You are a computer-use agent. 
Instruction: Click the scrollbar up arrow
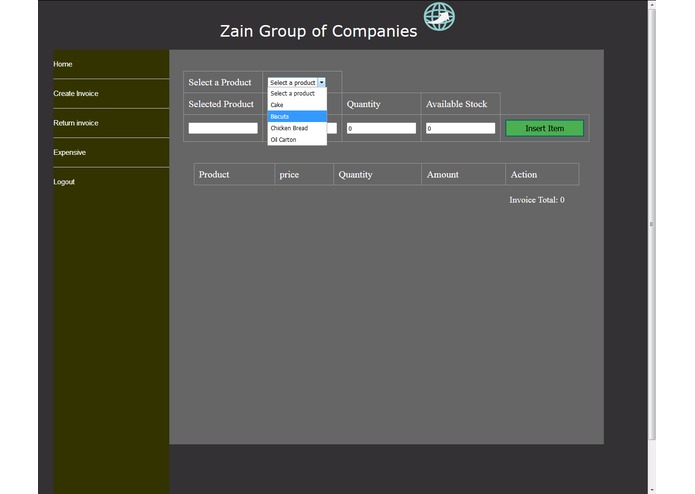coord(652,4)
